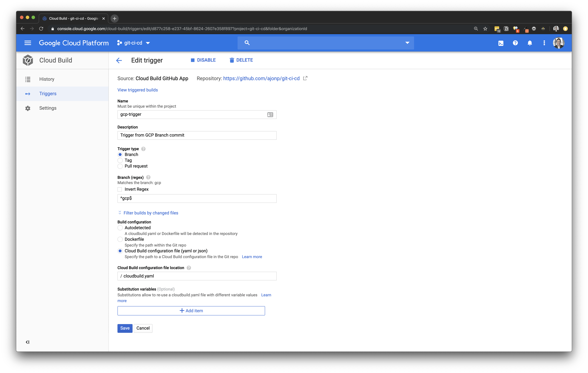Edit the Description text field
Screen dimensions: 588x373
(197, 135)
